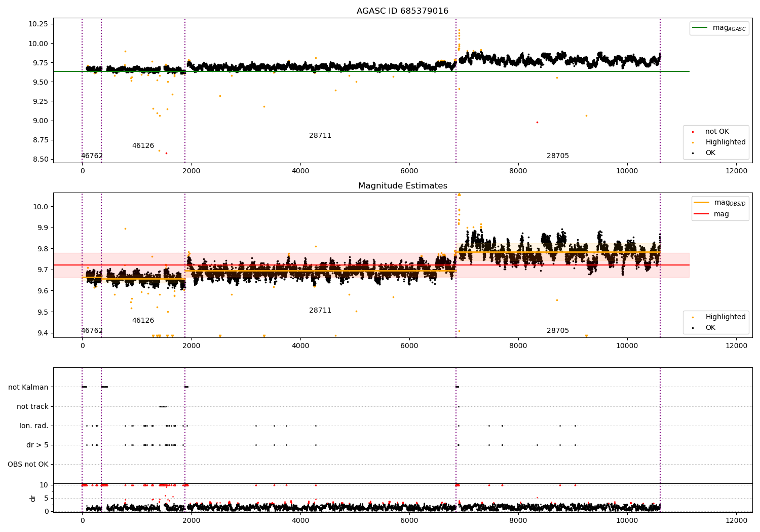The height and width of the screenshot is (532, 760).
Task: Click x-axis tick 10000 under the bottom plot
Action: click(627, 521)
